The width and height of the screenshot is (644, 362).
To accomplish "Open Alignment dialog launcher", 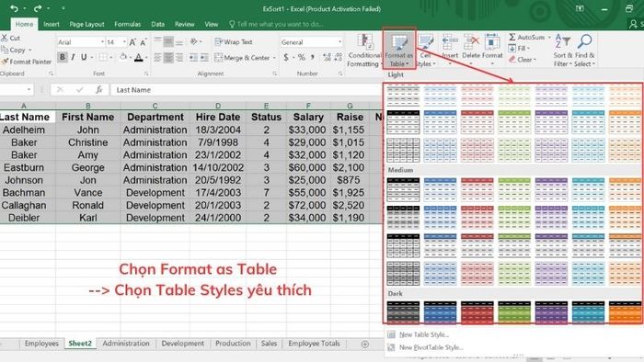I will pos(275,74).
